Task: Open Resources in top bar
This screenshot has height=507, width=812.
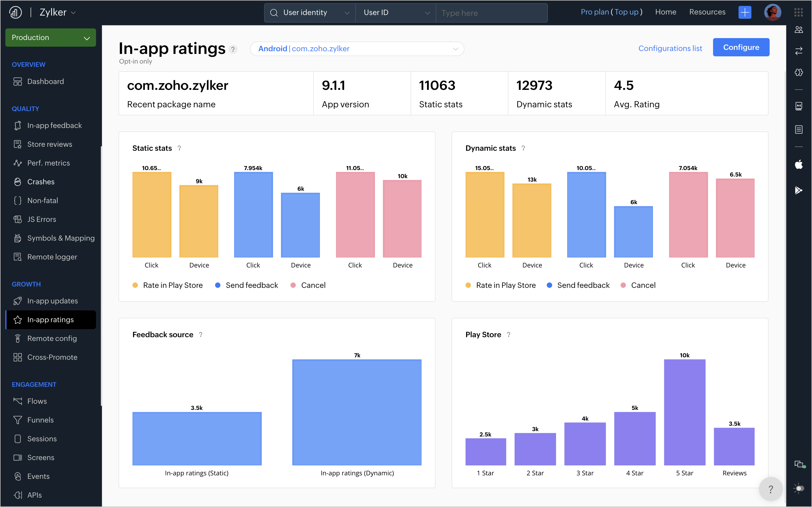Action: click(x=707, y=12)
